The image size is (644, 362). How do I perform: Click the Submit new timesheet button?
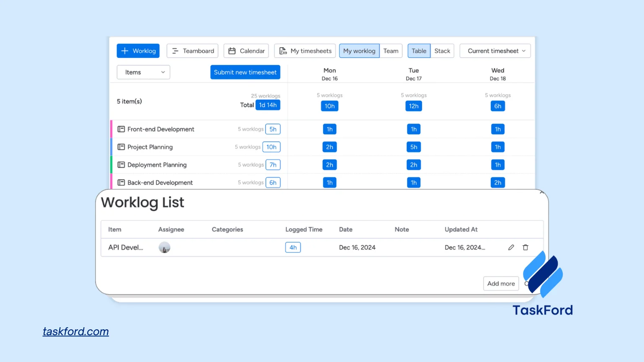245,72
